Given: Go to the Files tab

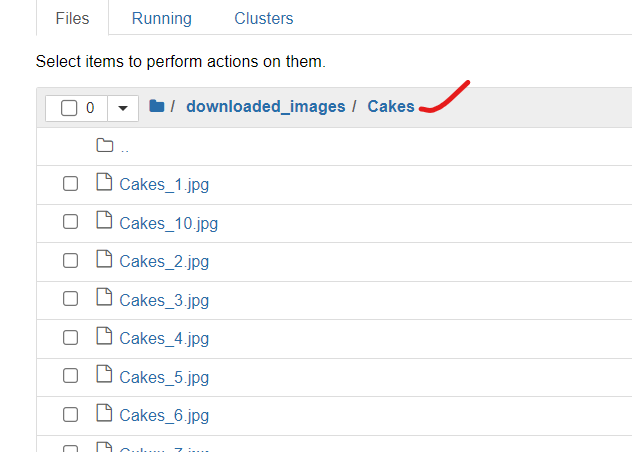Looking at the screenshot, I should [x=72, y=18].
